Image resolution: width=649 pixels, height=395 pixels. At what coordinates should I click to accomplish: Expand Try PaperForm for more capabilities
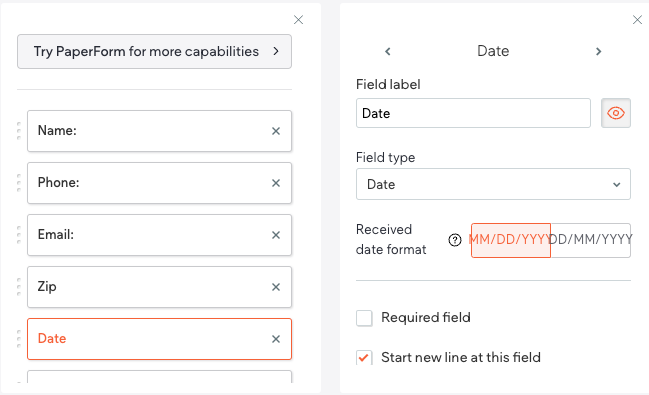click(x=154, y=51)
